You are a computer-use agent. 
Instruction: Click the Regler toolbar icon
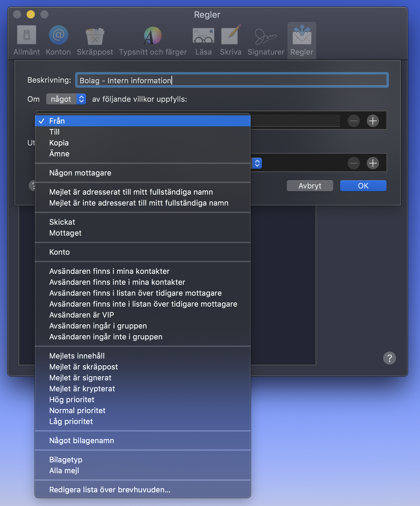click(302, 40)
